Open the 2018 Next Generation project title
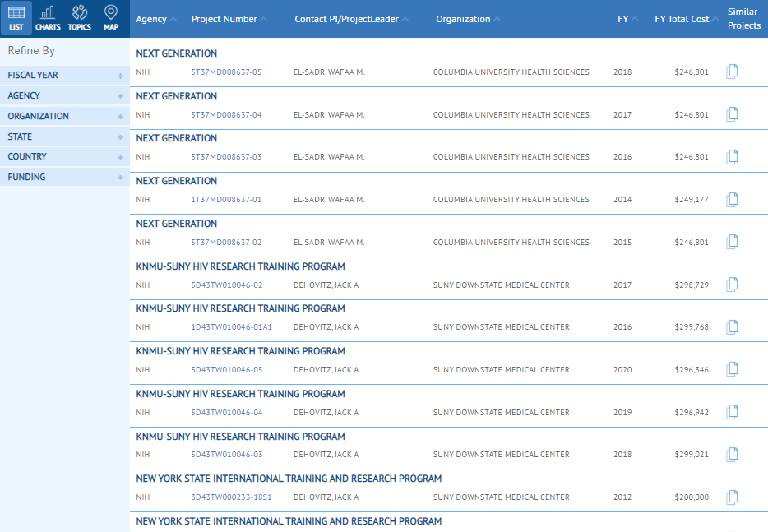768x532 pixels. pyautogui.click(x=176, y=53)
